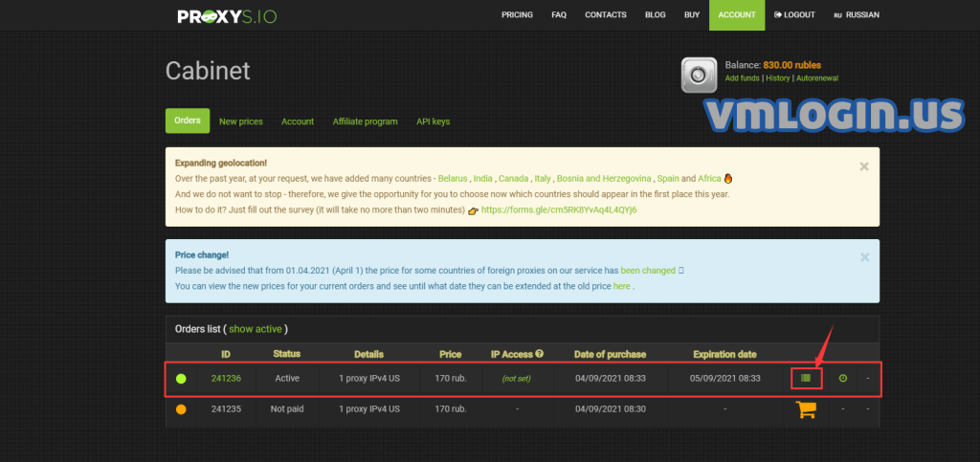Screen dimensions: 980x462
Task: Click order ID 241235 text
Action: tap(226, 409)
